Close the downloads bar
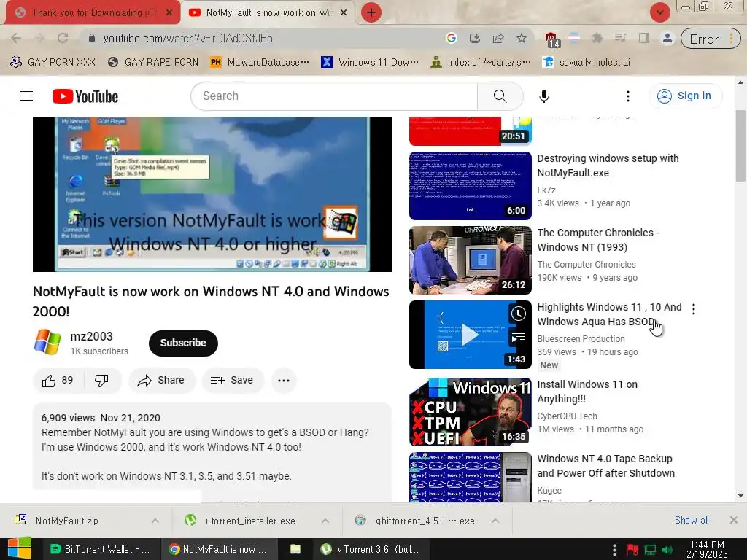The image size is (747, 560). coord(734,521)
